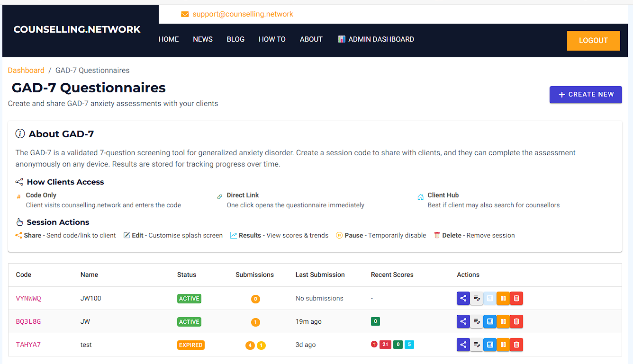Share the VYNWWQ session code
The image size is (633, 364).
(463, 298)
